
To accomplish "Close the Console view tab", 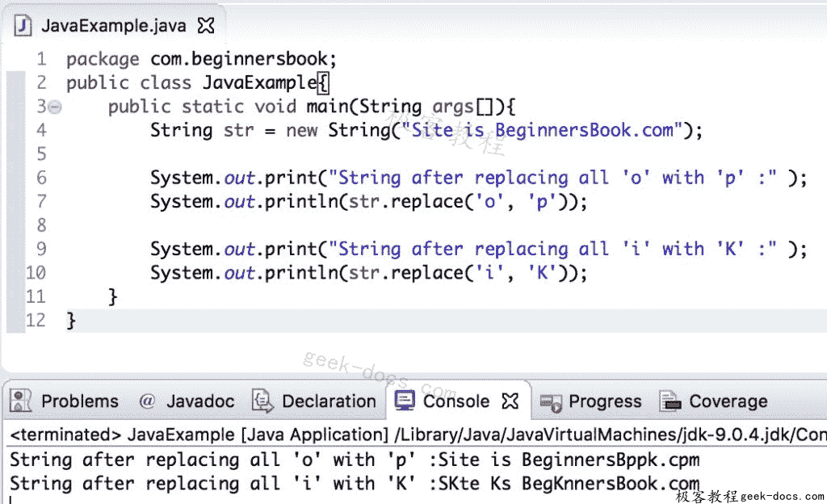I will point(511,401).
